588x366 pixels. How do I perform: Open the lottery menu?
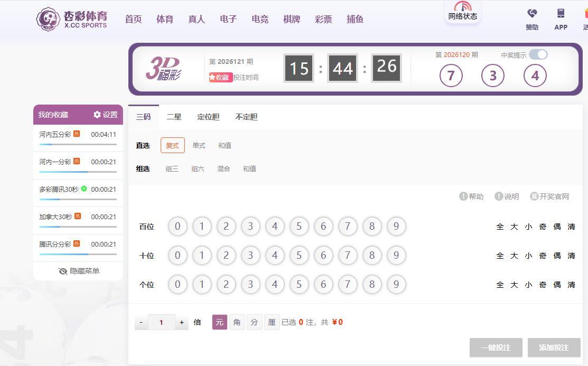(324, 19)
